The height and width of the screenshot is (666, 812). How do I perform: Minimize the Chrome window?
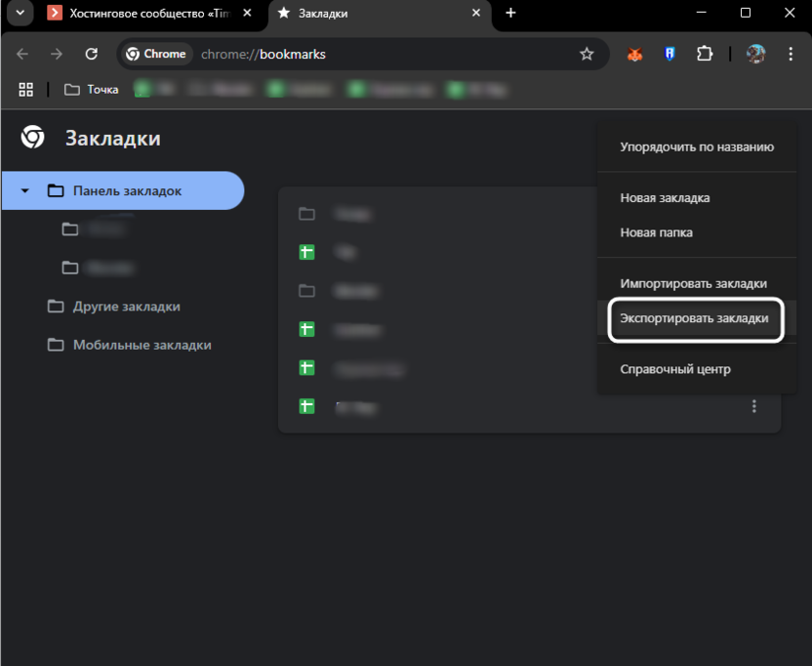coord(701,13)
